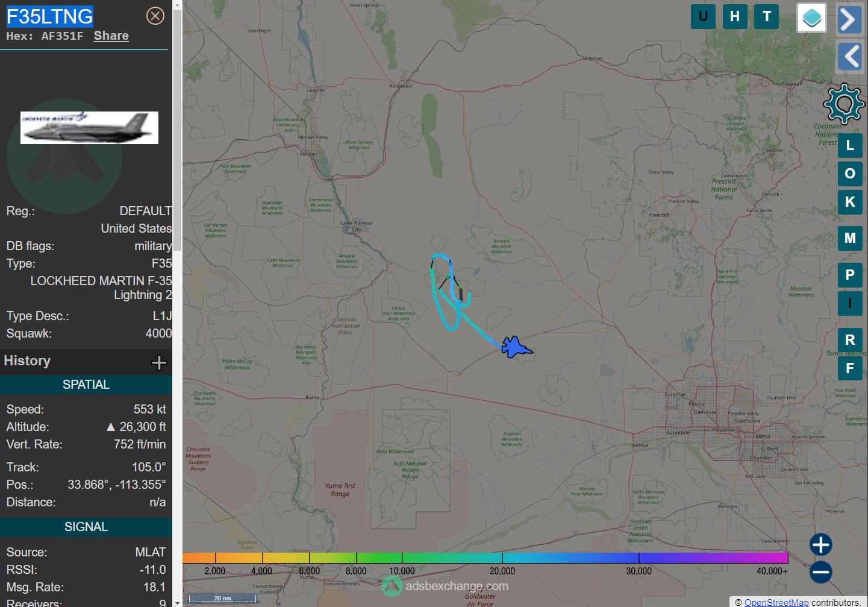Viewport: 868px width, 607px height.
Task: Open settings gear icon
Action: [845, 104]
